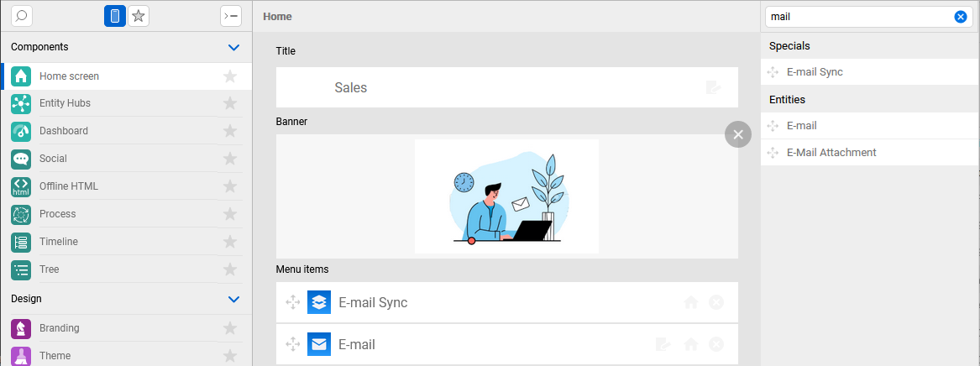This screenshot has width=980, height=366.
Task: Select E-Mail Attachment entity
Action: tap(831, 153)
